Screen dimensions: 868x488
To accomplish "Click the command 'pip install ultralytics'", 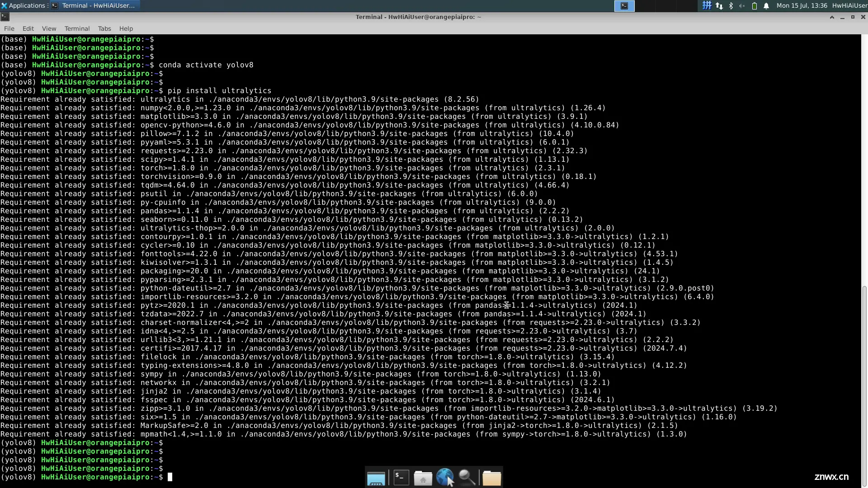I will [x=219, y=91].
